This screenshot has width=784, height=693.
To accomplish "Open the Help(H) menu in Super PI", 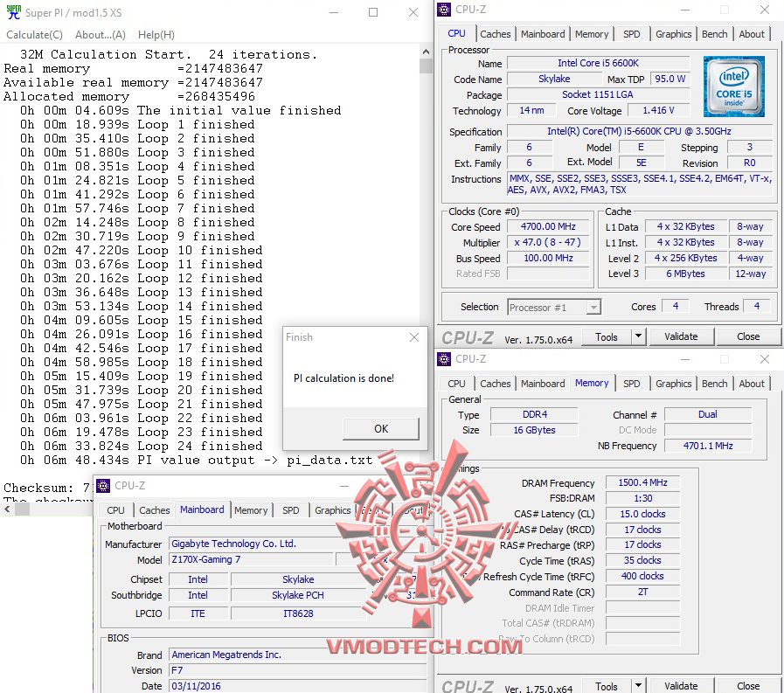I will click(156, 34).
